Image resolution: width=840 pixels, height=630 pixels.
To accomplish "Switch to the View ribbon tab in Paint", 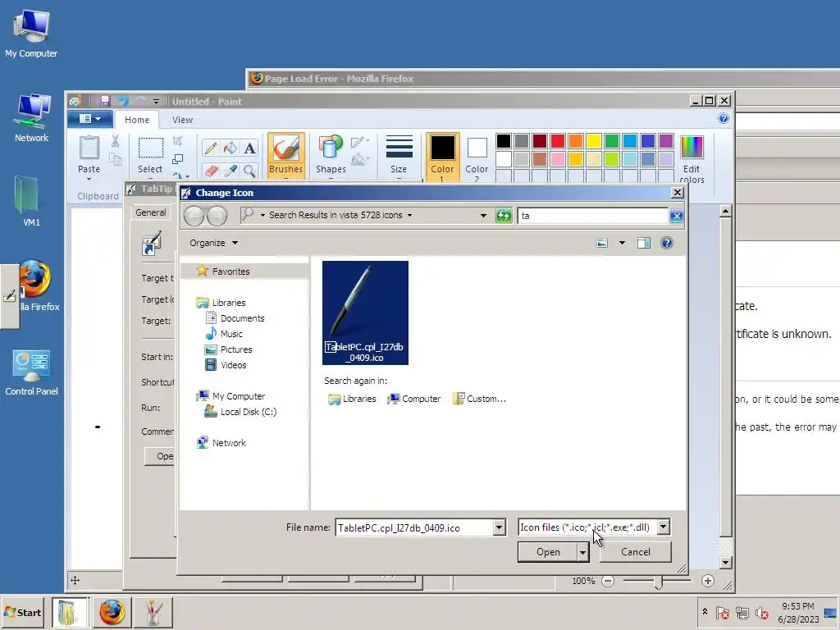I will pos(182,120).
